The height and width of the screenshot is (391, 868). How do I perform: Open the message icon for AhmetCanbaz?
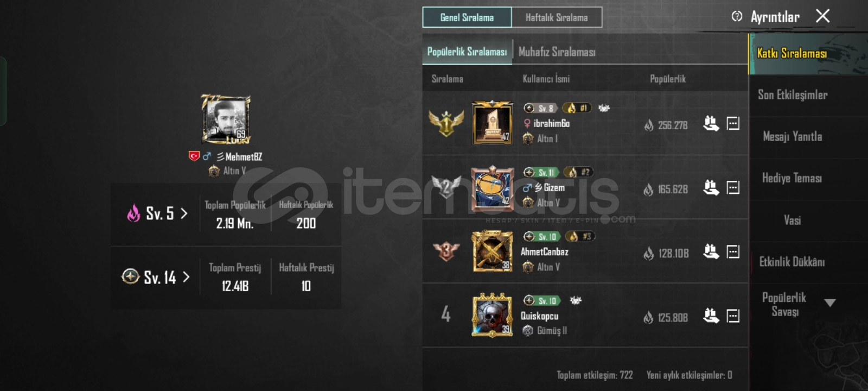click(x=733, y=252)
